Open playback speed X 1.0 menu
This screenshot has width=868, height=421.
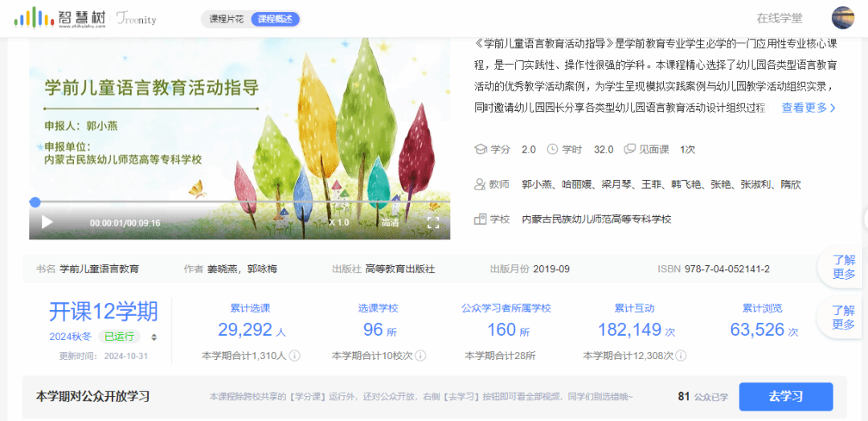coord(338,223)
